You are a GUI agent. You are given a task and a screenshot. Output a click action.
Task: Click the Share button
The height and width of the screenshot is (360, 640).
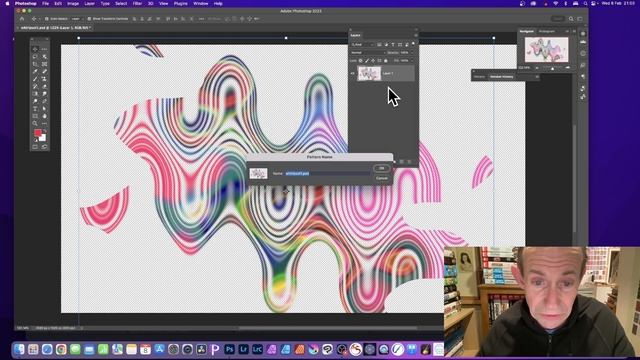point(558,19)
